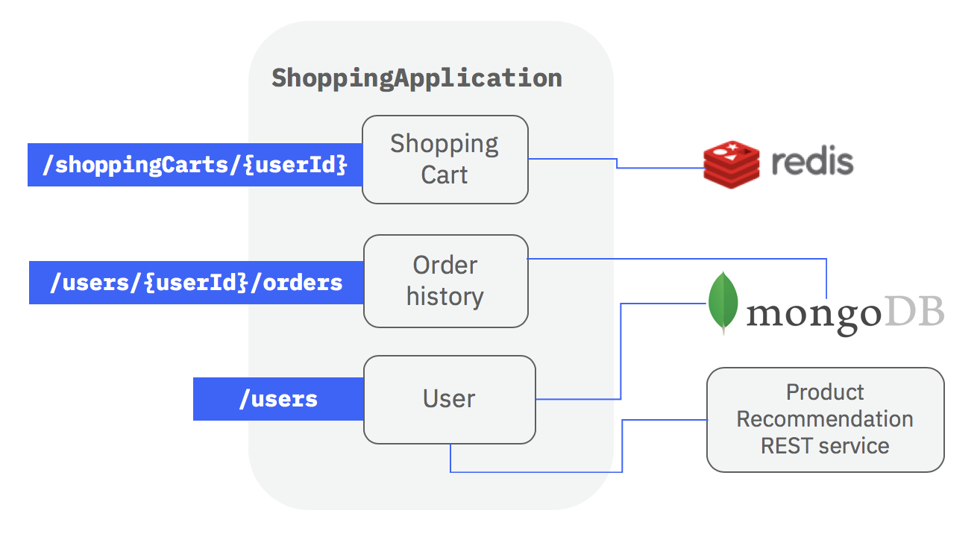Click the /shoppingCarts/{userId} endpoint label
This screenshot has height=534, width=980.
coord(195,165)
